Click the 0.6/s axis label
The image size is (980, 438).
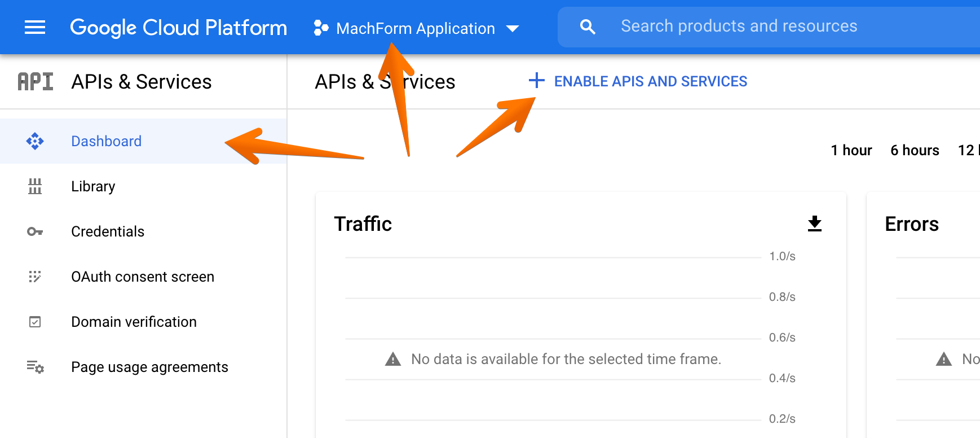[782, 338]
